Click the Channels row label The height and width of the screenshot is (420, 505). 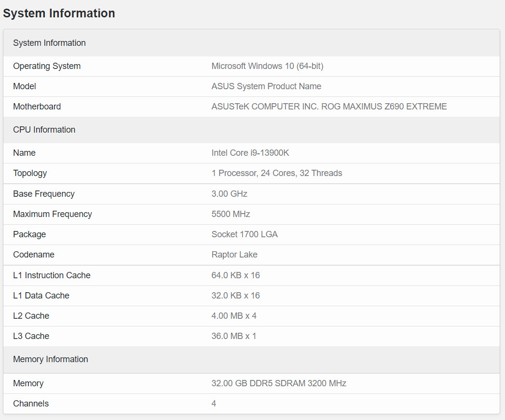[x=31, y=404]
